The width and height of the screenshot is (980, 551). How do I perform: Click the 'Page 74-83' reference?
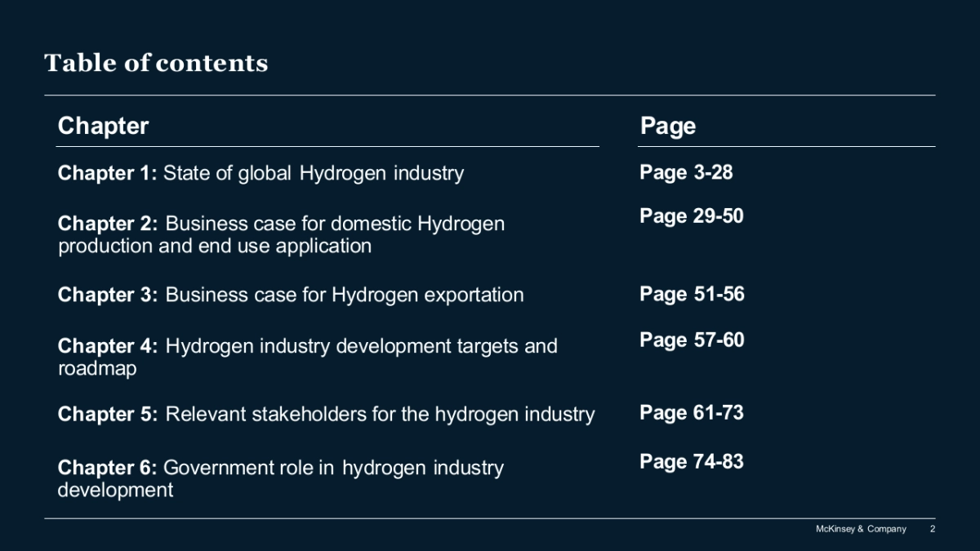pyautogui.click(x=692, y=462)
